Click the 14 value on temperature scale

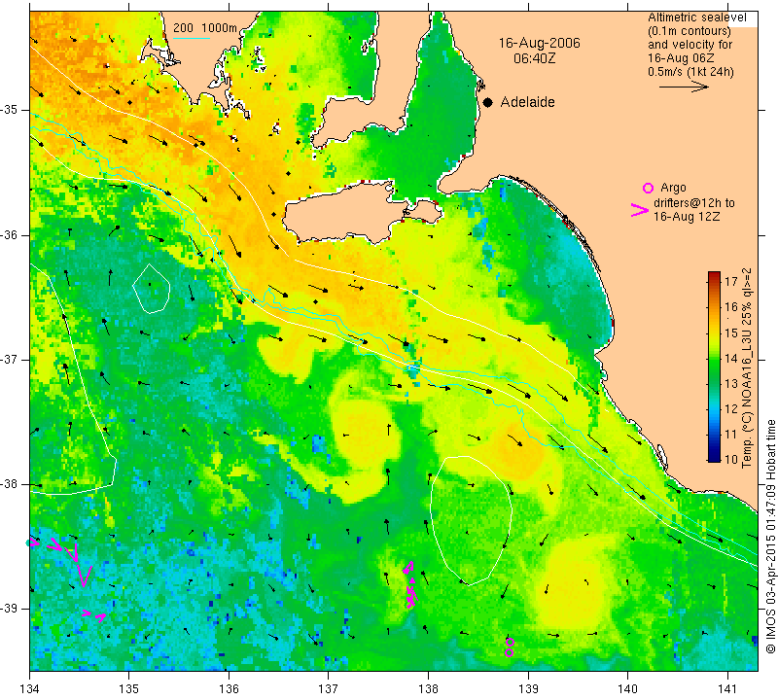(x=731, y=358)
